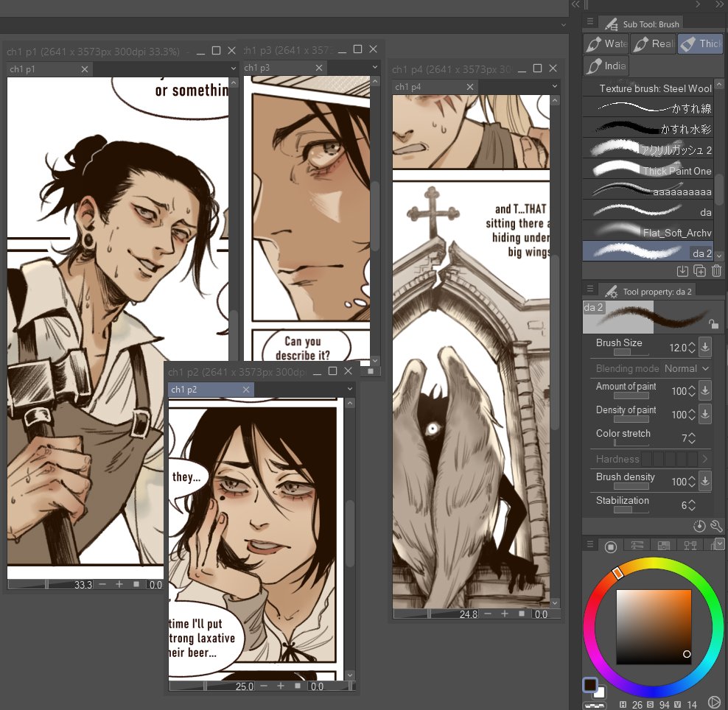The width and height of the screenshot is (728, 710).
Task: Delete the selected sub tool
Action: click(716, 271)
